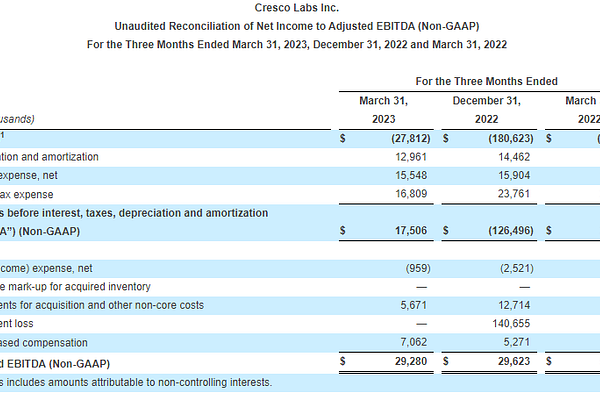The width and height of the screenshot is (600, 400).
Task: Select other expense value (959)
Action: point(418,268)
